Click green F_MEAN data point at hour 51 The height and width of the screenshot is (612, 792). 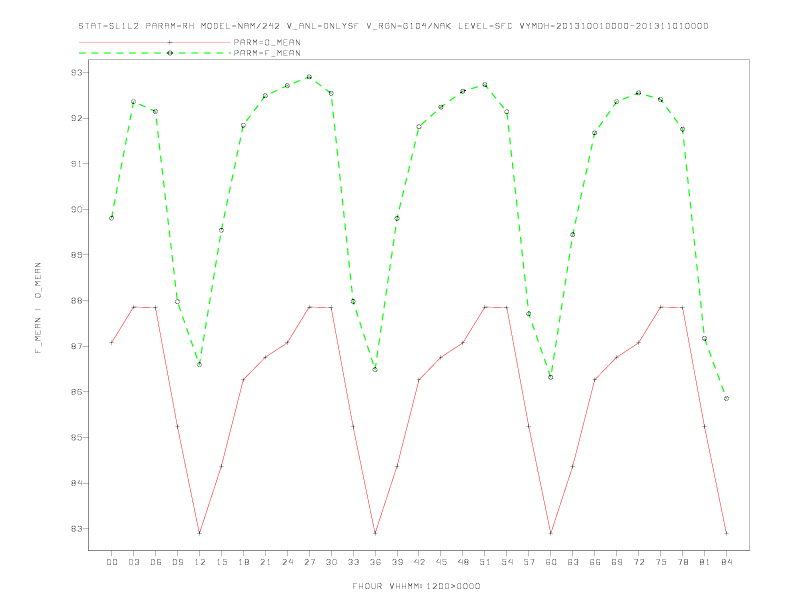(485, 85)
